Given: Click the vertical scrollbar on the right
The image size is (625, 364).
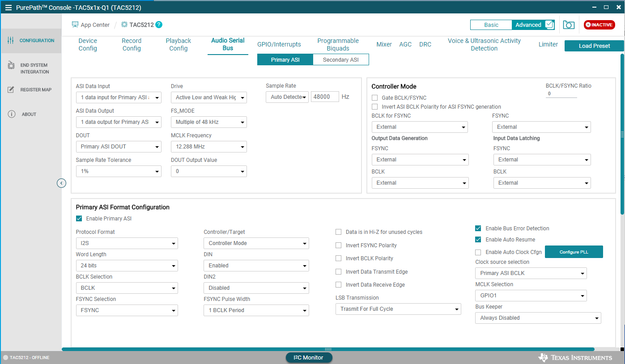Looking at the screenshot, I should pyautogui.click(x=622, y=134).
